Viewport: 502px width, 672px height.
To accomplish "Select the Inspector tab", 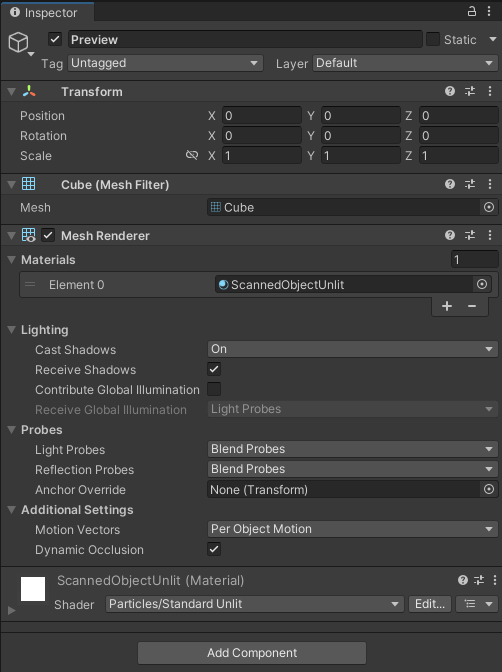I will tap(47, 12).
